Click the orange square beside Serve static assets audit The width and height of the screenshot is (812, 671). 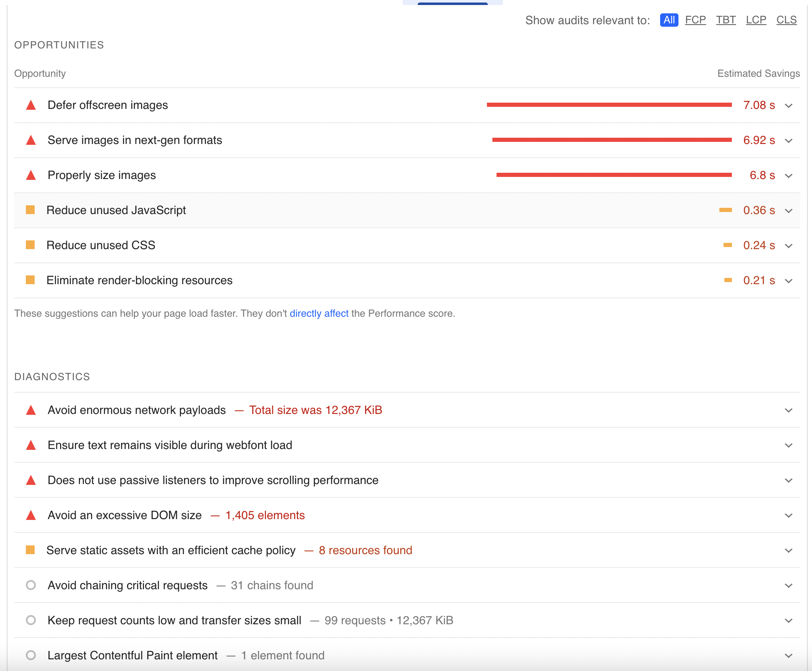point(30,550)
